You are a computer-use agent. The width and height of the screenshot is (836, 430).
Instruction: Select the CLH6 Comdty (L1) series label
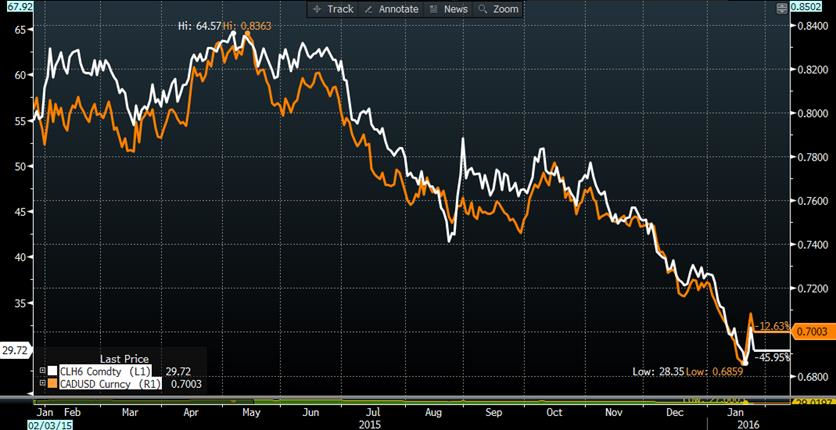click(106, 369)
